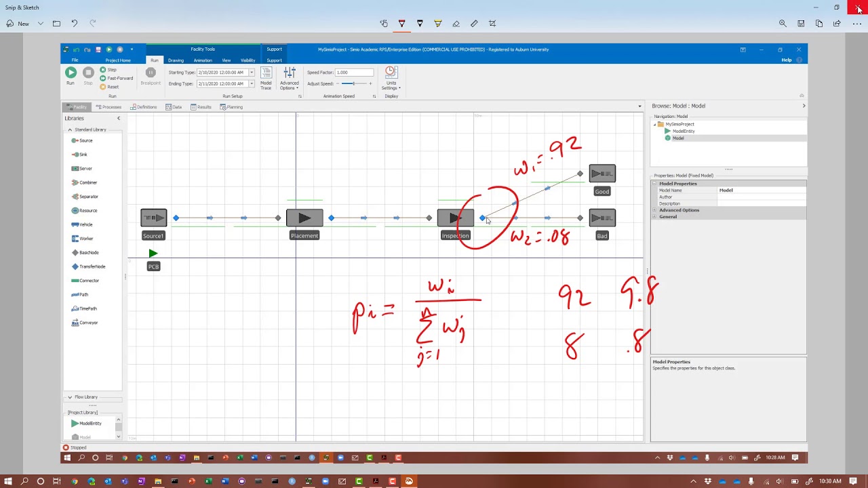Image resolution: width=868 pixels, height=488 pixels.
Task: Switch to the Visibility ribbon tab
Action: (248, 60)
